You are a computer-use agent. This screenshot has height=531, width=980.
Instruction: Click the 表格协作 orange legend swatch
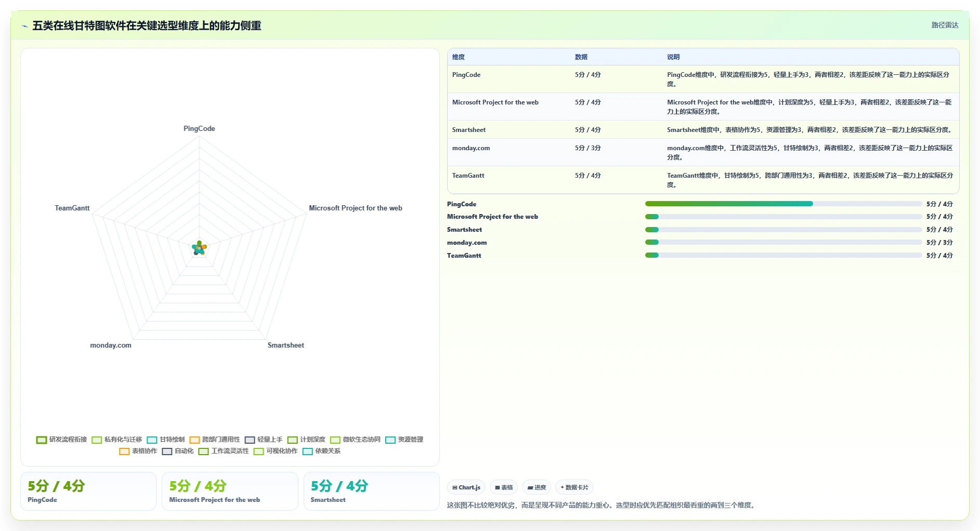(x=124, y=452)
